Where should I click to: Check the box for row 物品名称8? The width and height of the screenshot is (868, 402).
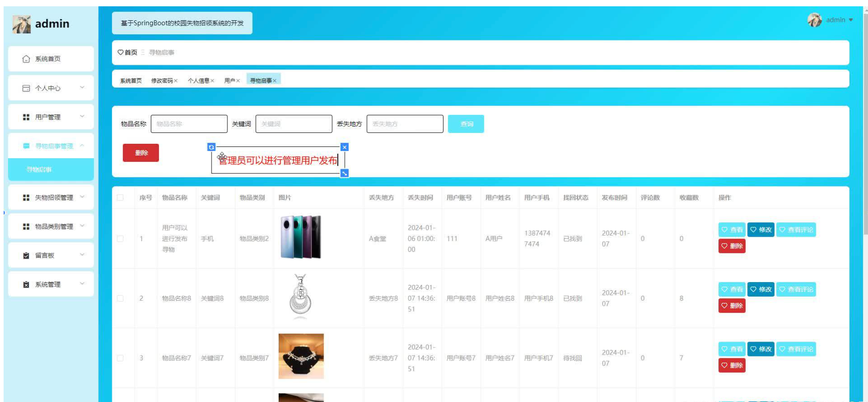coord(120,298)
